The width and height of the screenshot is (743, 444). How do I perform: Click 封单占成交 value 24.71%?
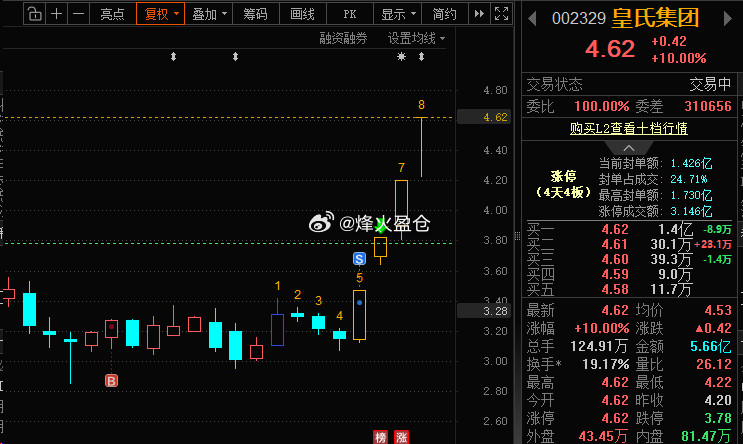(689, 179)
